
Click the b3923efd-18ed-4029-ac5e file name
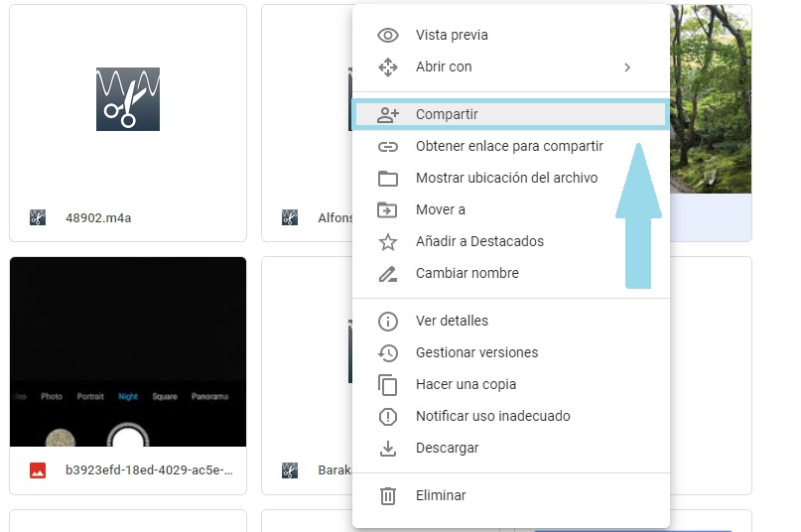(x=149, y=470)
